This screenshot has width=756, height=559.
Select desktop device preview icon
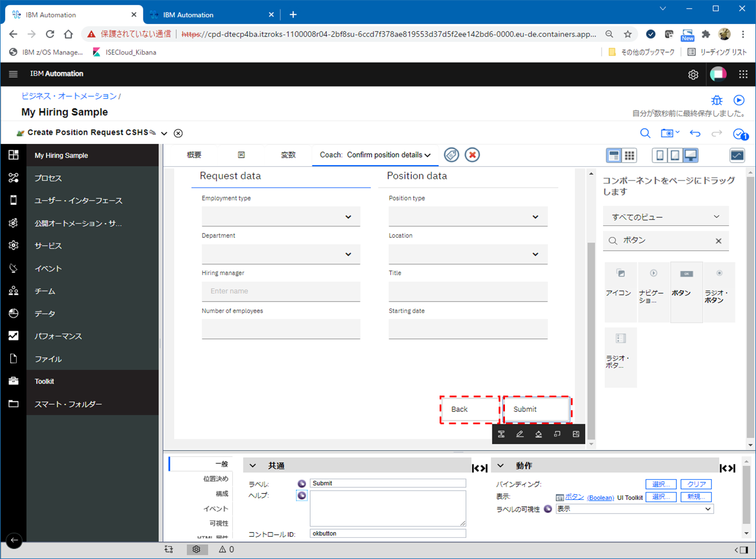(x=691, y=155)
